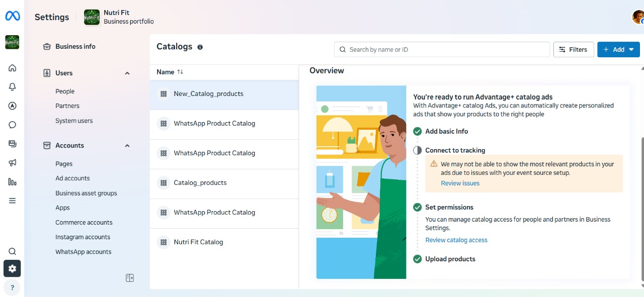The image size is (644, 297).
Task: Open Business info settings
Action: [x=75, y=46]
